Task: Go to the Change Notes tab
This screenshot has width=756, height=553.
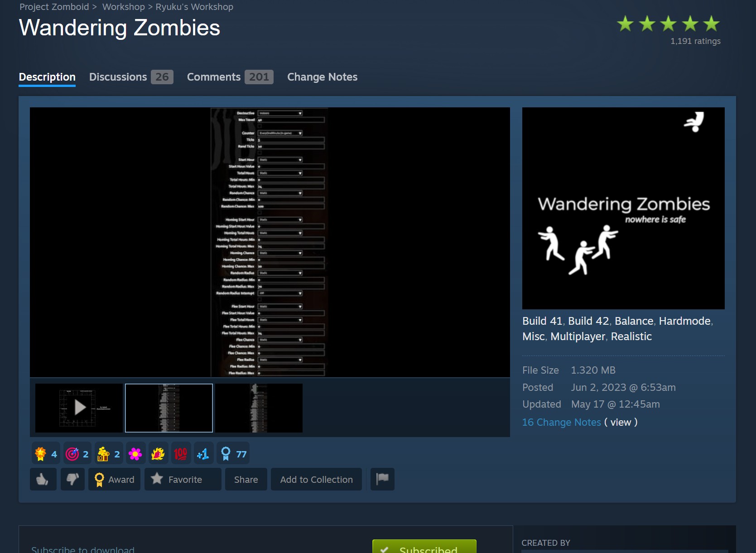Action: click(322, 77)
